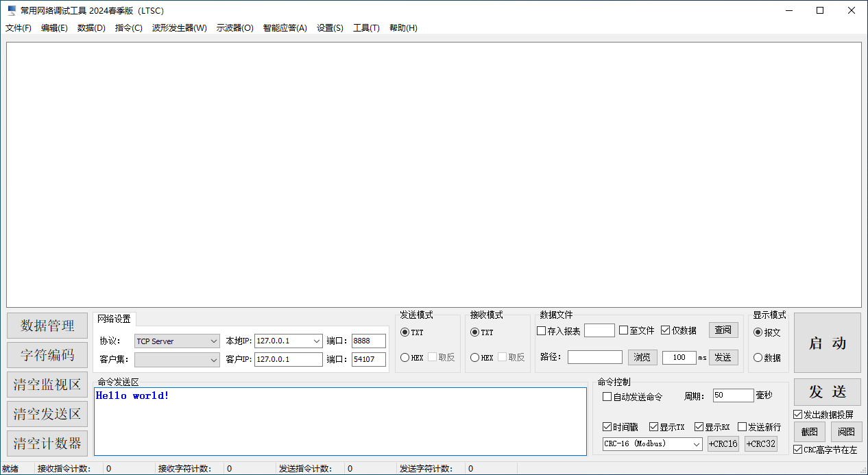Click the 就绪 status text
868x475 pixels.
tap(10, 469)
